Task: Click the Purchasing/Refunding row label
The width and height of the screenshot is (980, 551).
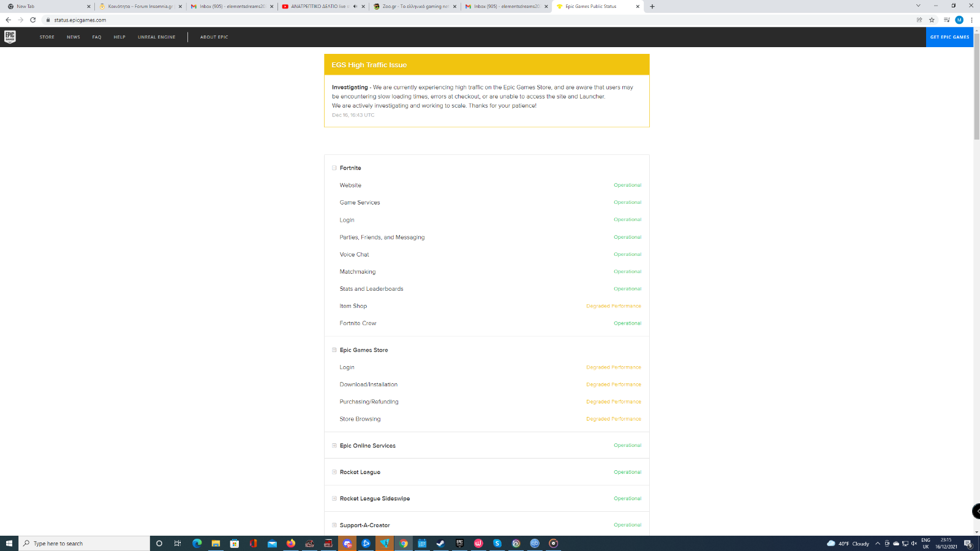Action: click(x=369, y=402)
